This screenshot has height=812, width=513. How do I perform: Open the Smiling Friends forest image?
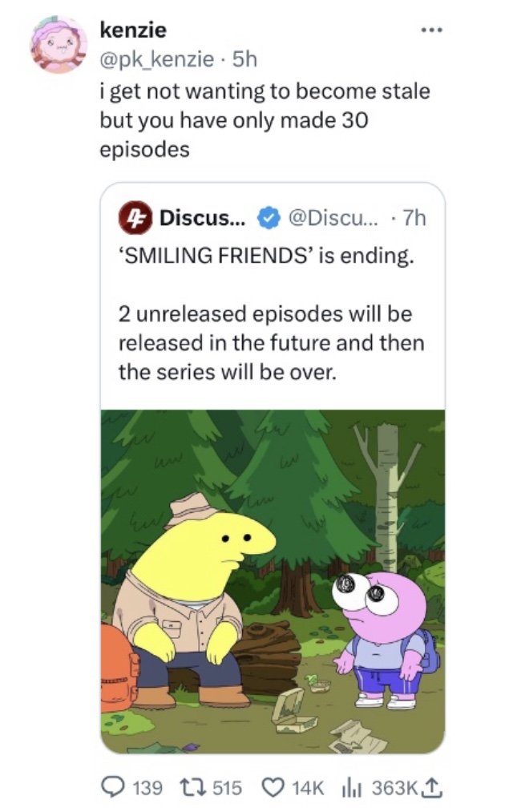pyautogui.click(x=273, y=580)
